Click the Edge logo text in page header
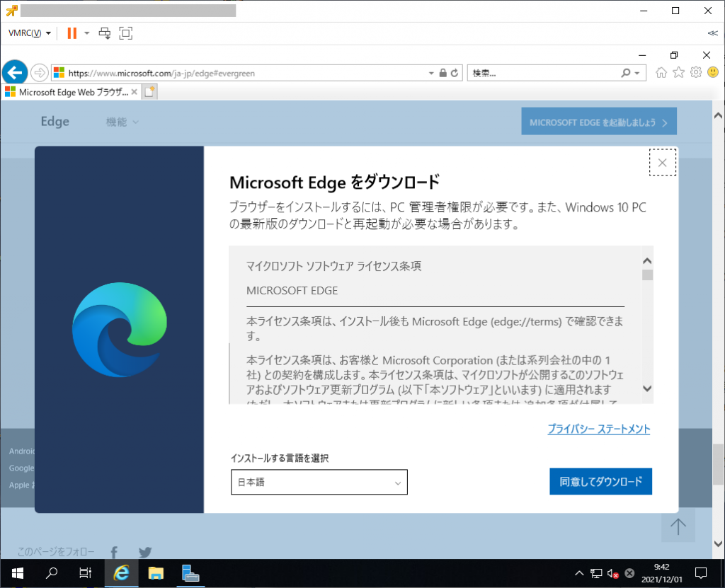Viewport: 725px width, 588px height. 55,122
